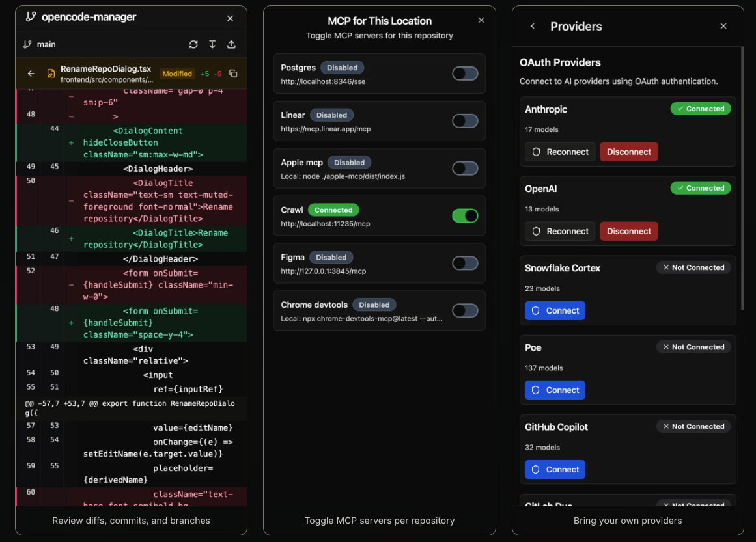
Task: Click the file icon next to RenameRepoDialog.tsx
Action: click(51, 74)
